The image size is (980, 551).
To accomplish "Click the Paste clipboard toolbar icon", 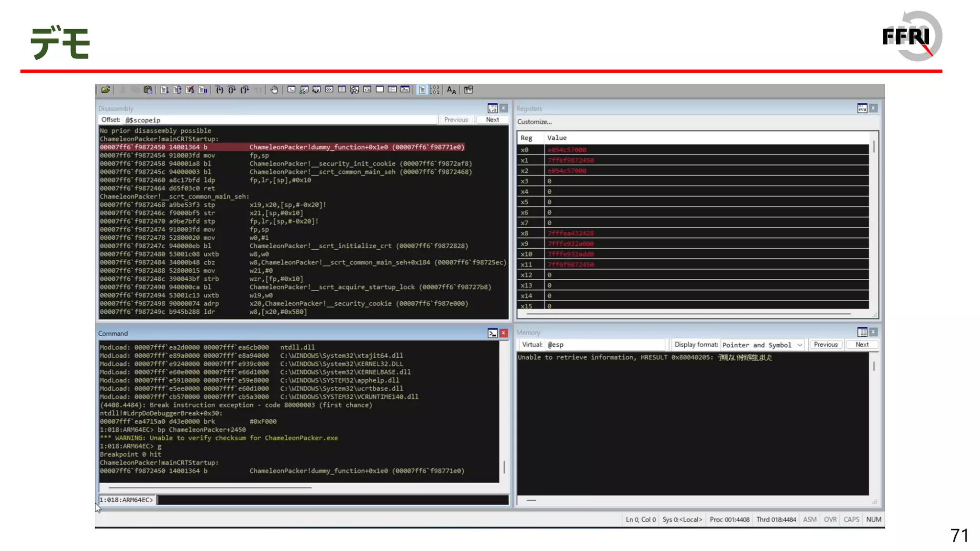I will pos(148,90).
